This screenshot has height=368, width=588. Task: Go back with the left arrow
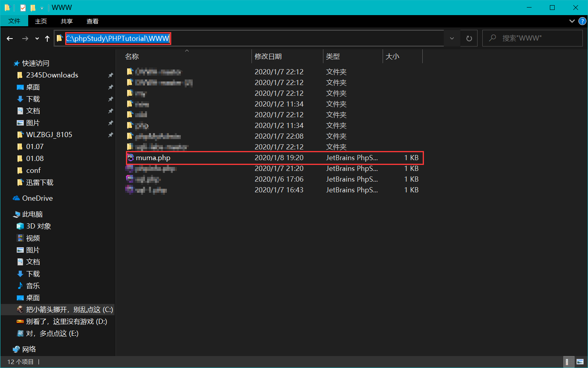click(x=10, y=39)
